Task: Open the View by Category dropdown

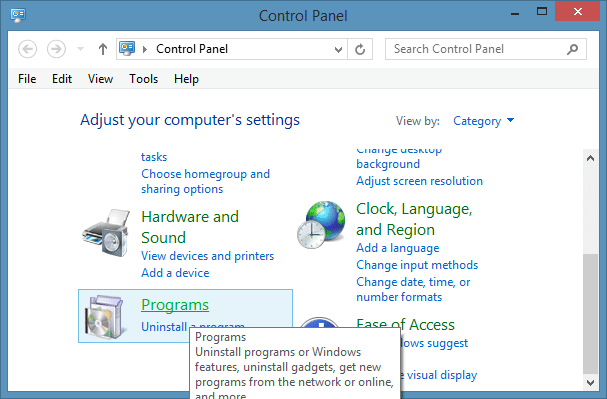Action: pyautogui.click(x=484, y=121)
